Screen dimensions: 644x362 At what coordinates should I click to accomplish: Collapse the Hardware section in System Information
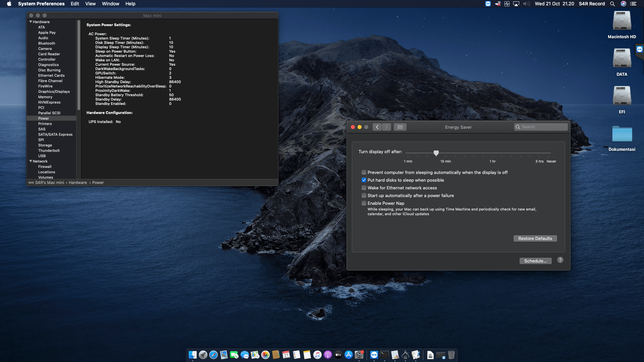[31, 21]
